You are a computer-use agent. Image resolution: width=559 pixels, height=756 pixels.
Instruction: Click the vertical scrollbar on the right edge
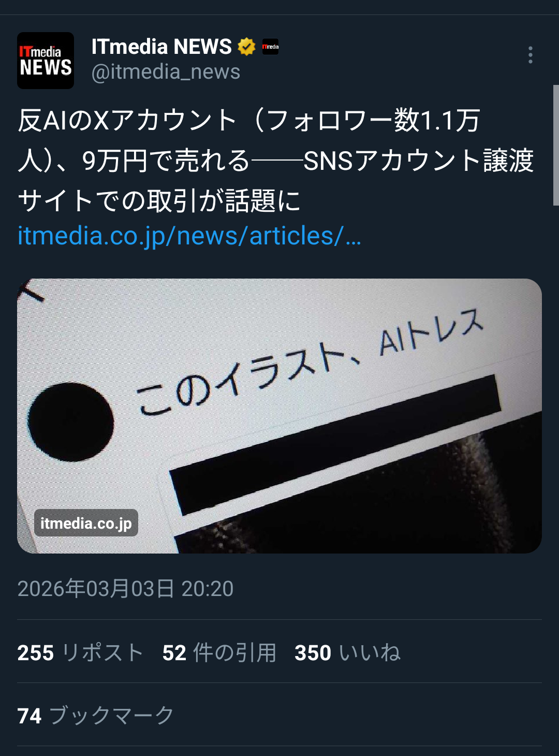[x=556, y=145]
